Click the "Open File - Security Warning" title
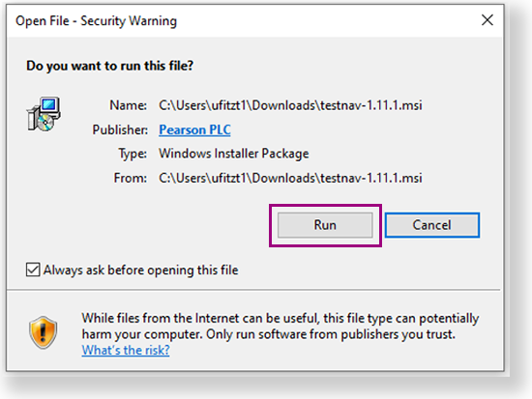The width and height of the screenshot is (532, 399). [x=96, y=21]
